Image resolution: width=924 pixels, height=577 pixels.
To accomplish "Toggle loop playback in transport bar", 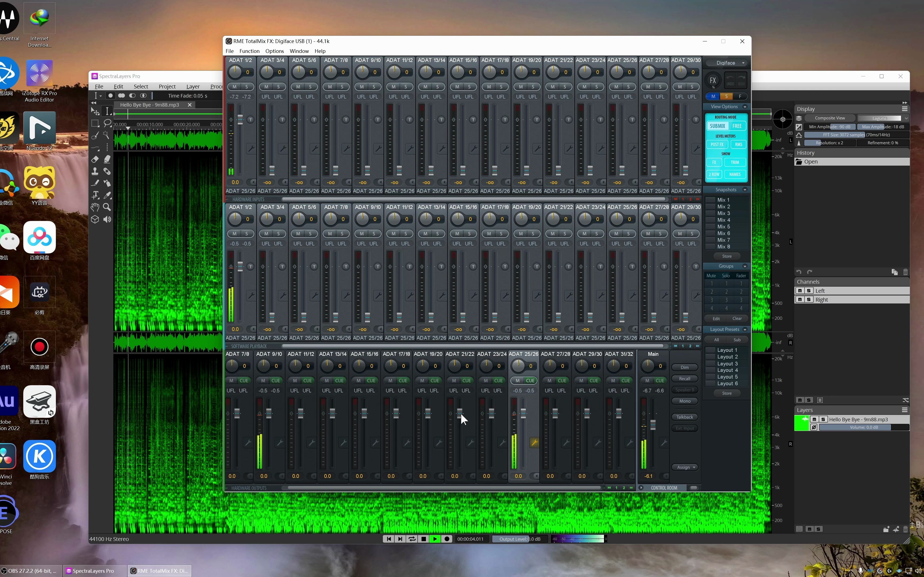I will [411, 539].
